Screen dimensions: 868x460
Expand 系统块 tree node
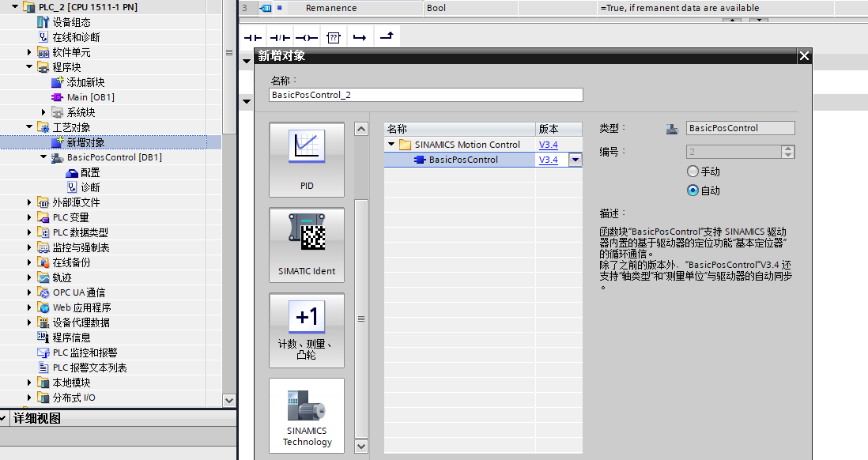(43, 112)
